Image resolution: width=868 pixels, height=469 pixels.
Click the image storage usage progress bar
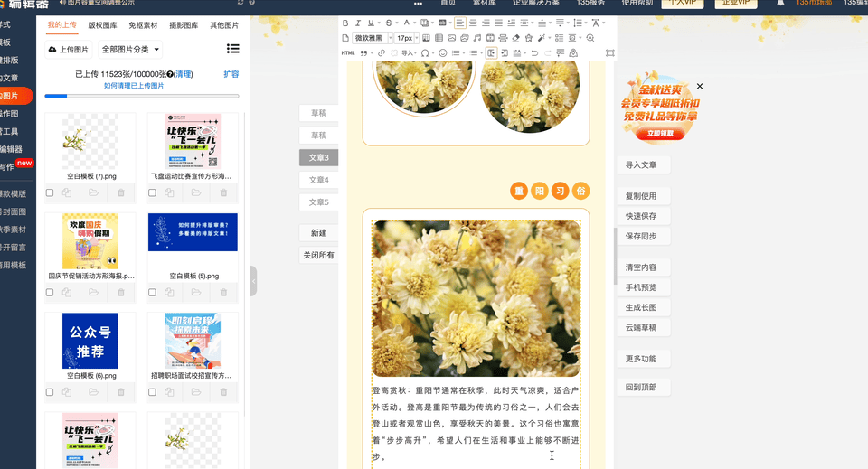[142, 96]
